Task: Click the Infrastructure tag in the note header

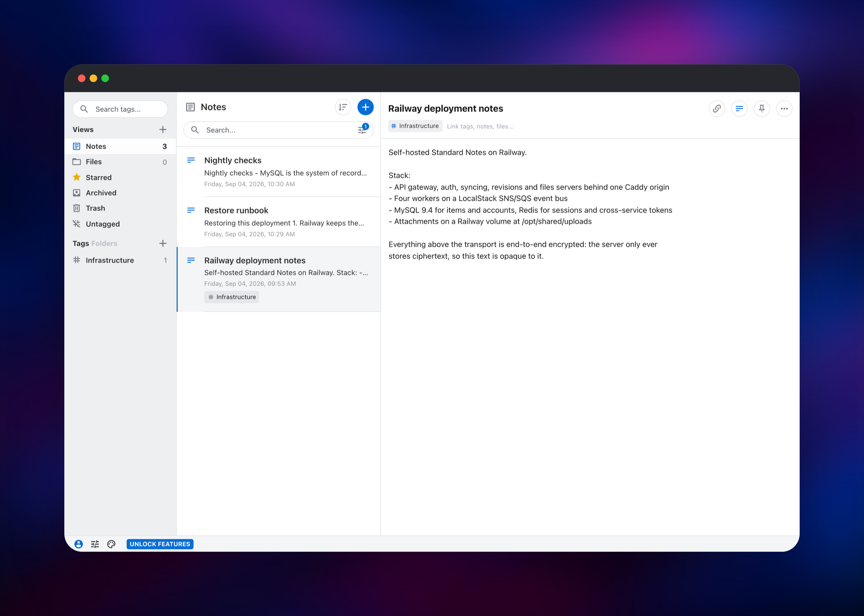Action: tap(415, 126)
